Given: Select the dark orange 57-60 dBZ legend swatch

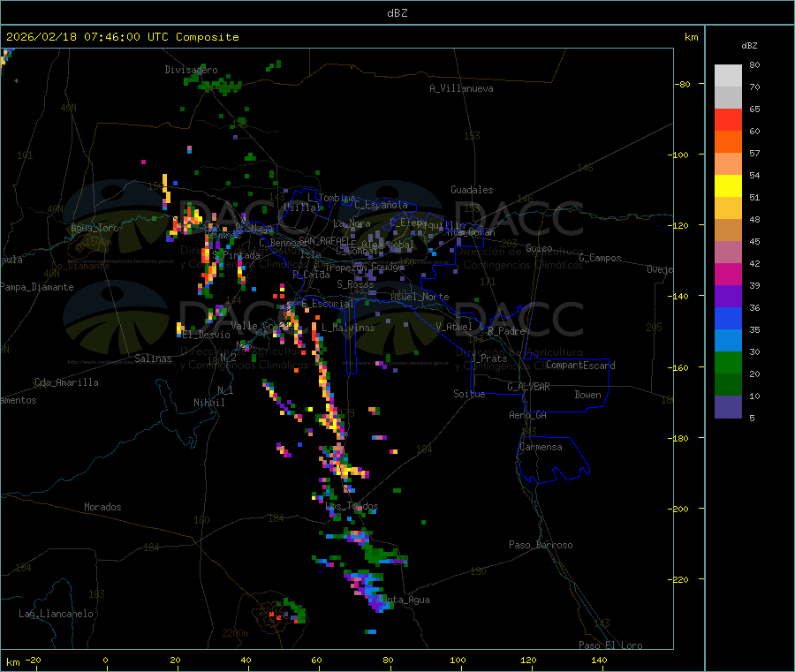Looking at the screenshot, I should pos(728,141).
